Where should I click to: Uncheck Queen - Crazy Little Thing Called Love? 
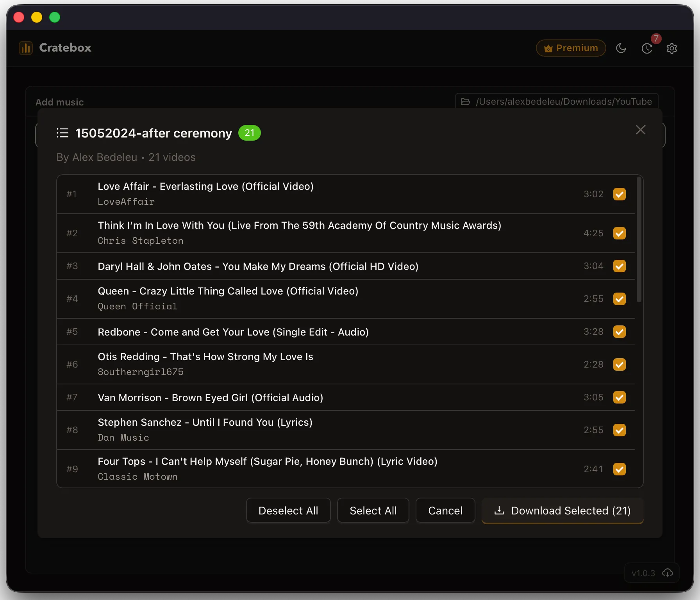pos(620,299)
